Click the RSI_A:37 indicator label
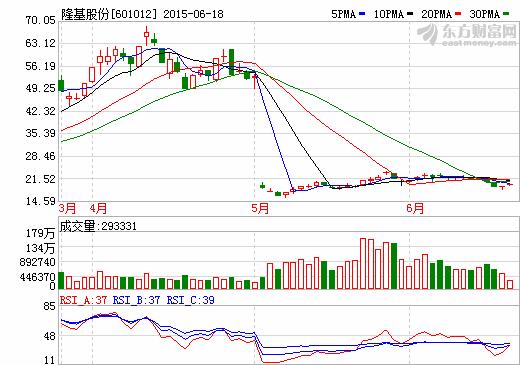Viewport: 520px width, 365px height. click(x=83, y=300)
